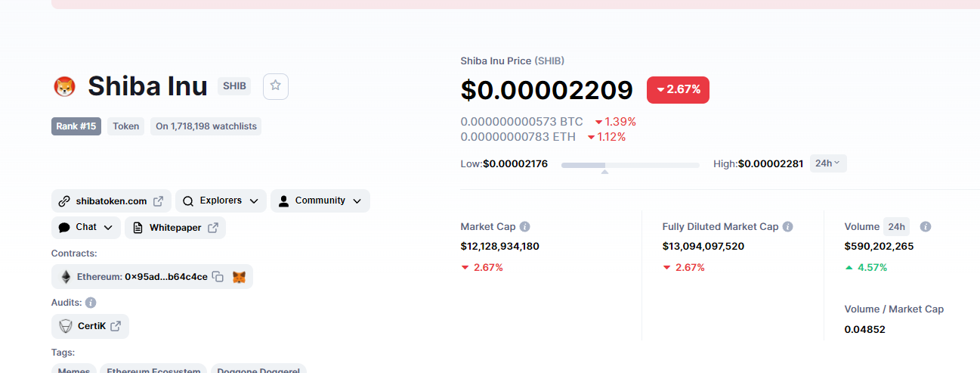
Task: Click the Rank #15 badge
Action: coord(76,126)
